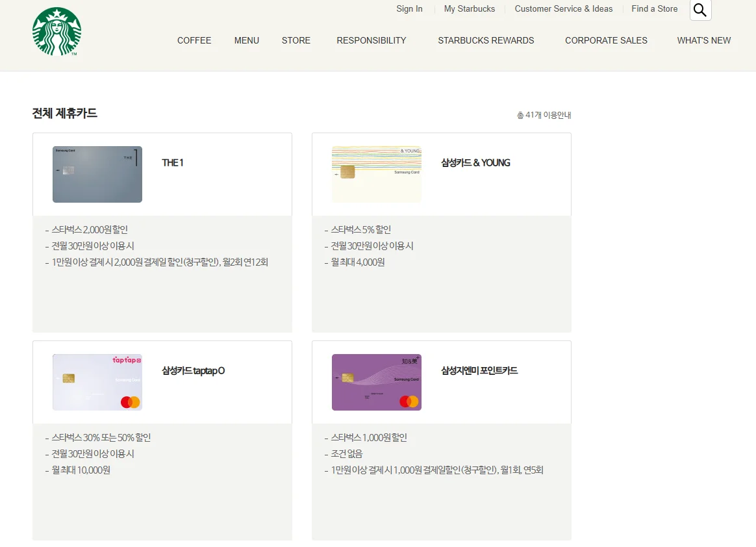Open the WHAT'S NEW menu
This screenshot has height=547, width=756.
click(x=704, y=40)
